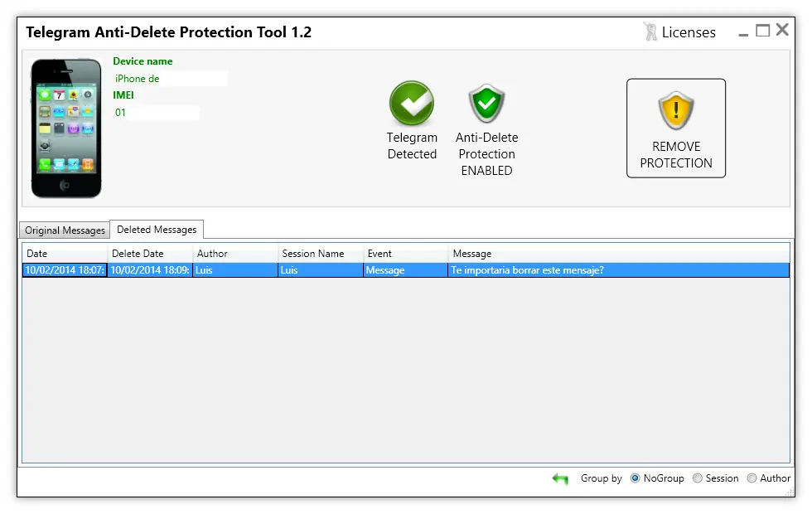Switch to the Deleted Messages tab
812x514 pixels.
click(157, 229)
